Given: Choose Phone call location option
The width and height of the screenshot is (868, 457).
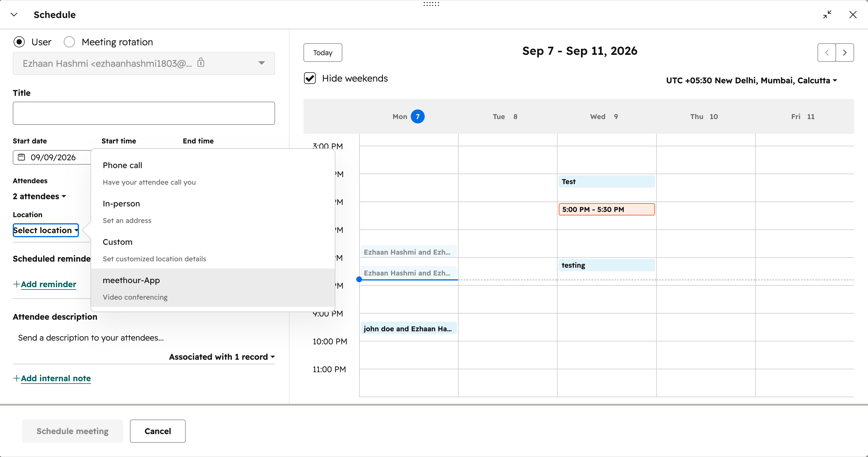Looking at the screenshot, I should click(x=213, y=173).
